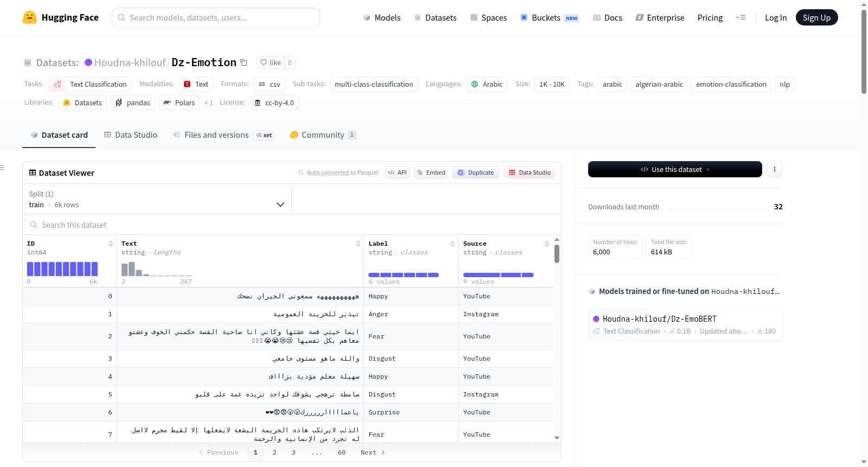Image resolution: width=868 pixels, height=467 pixels.
Task: Select the row 5 'Instagram' source cell
Action: click(x=506, y=394)
